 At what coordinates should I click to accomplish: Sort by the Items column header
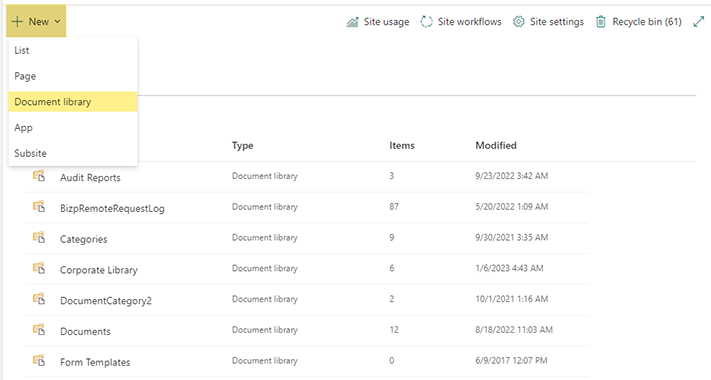(x=402, y=146)
